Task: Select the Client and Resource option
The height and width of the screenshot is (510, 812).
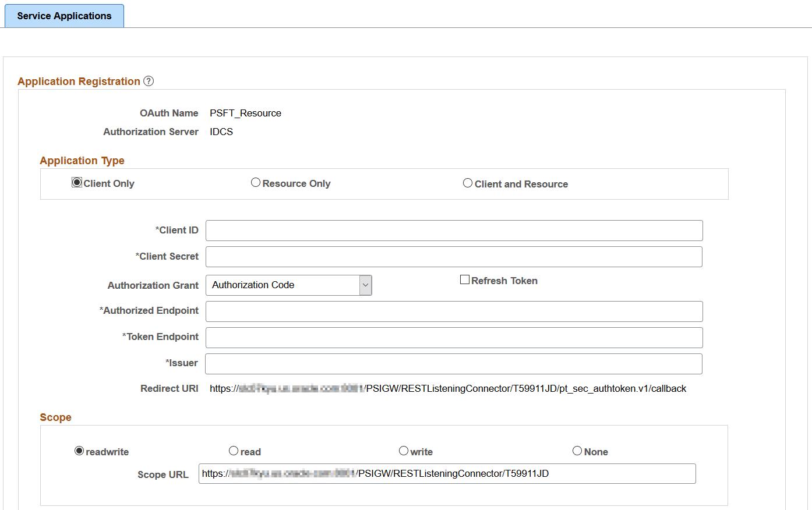Action: click(x=468, y=182)
